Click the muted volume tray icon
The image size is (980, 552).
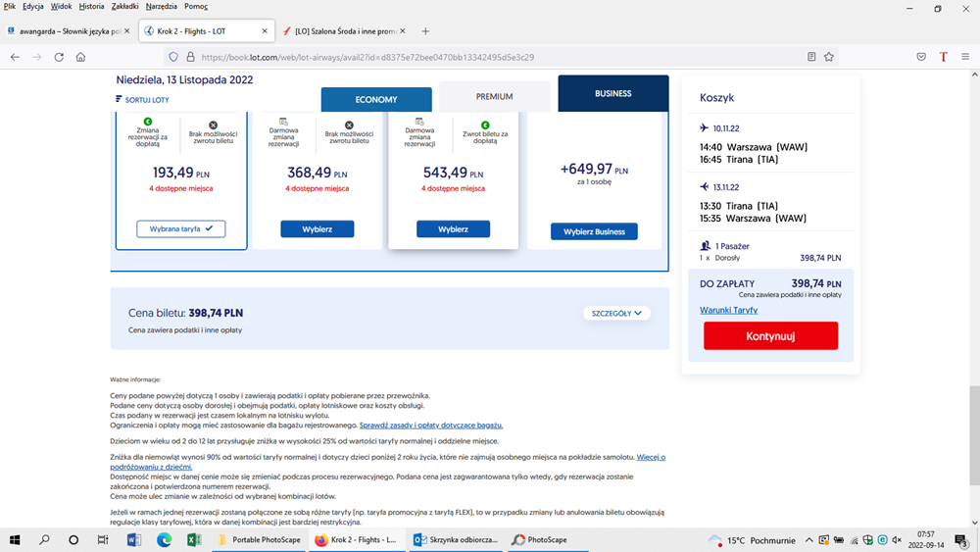[897, 540]
